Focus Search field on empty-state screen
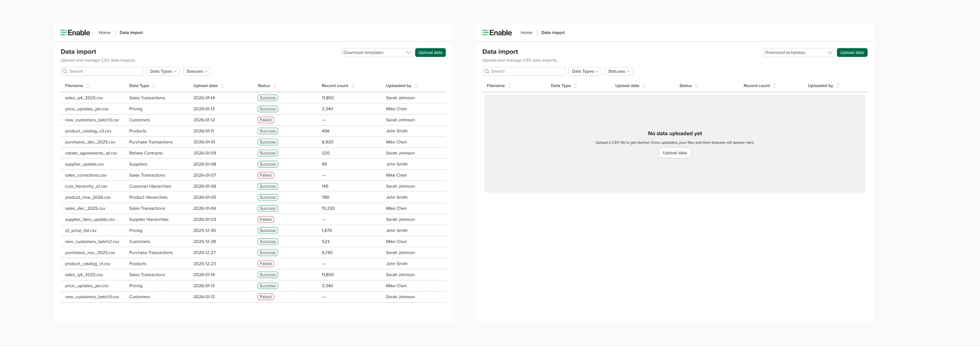This screenshot has width=980, height=346. (x=523, y=71)
